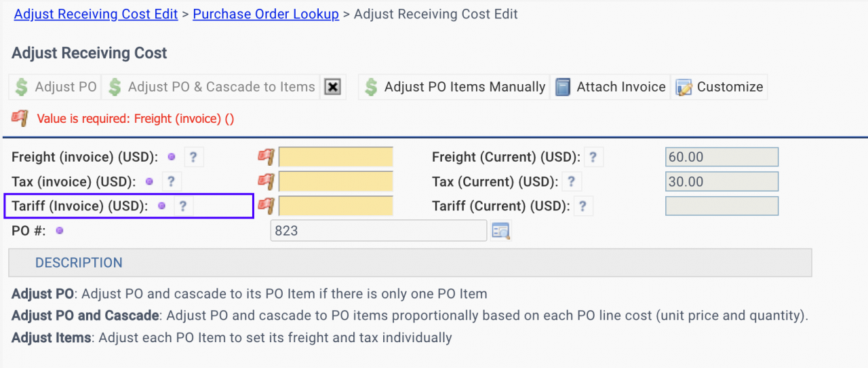Screen dimensions: 868x368
Task: Click help icon beside Tariff (Current) label
Action: coord(583,206)
